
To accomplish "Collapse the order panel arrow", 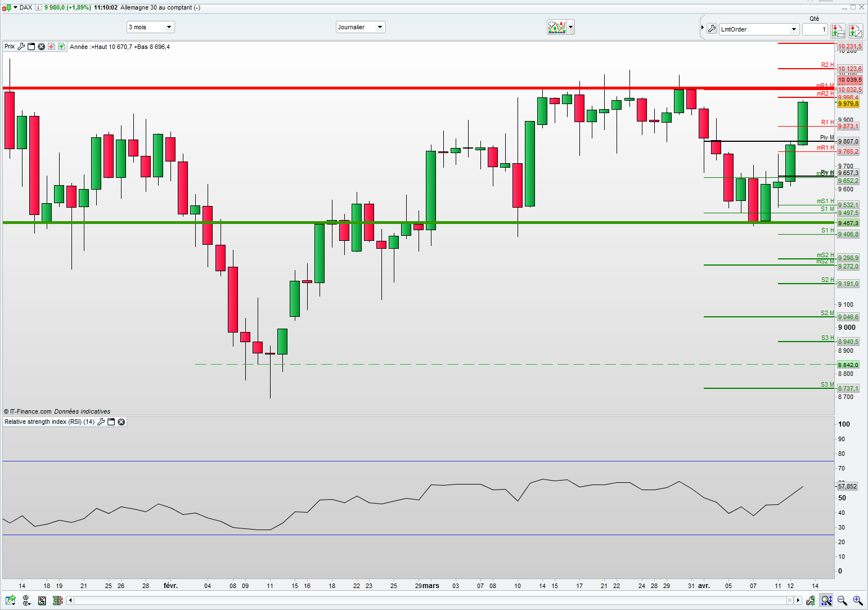I will click(x=703, y=28).
